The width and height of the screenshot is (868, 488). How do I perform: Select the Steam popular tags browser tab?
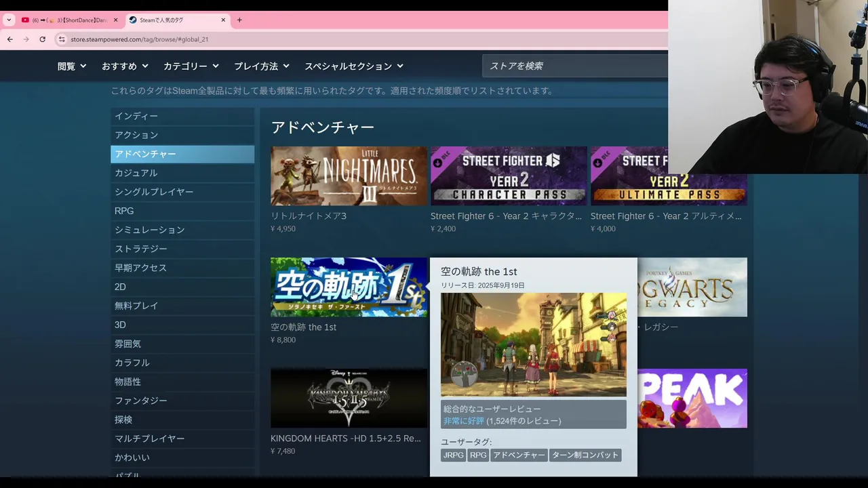tap(178, 20)
